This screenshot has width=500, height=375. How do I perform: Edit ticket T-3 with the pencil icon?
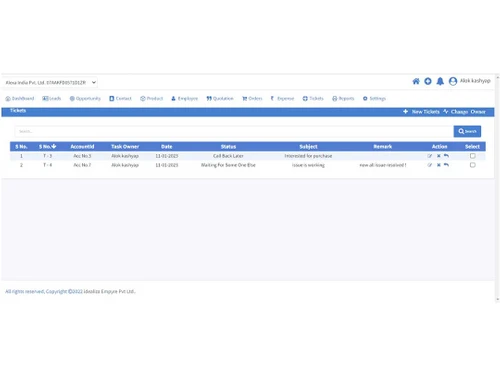[x=430, y=156]
